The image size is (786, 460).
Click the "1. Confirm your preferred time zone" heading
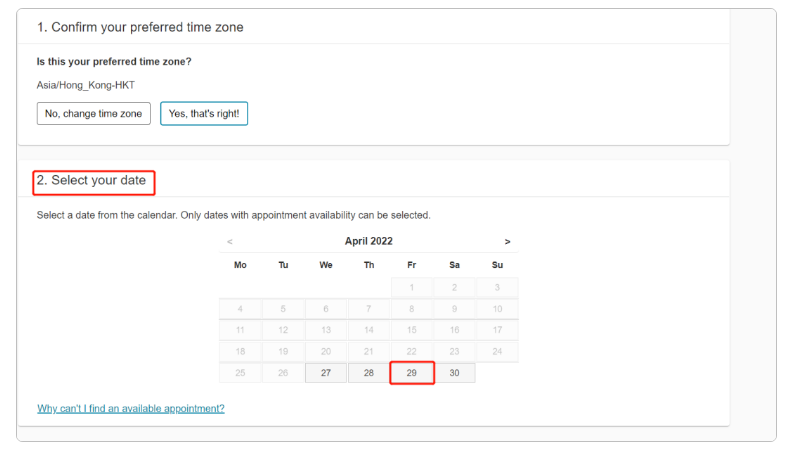click(x=140, y=27)
